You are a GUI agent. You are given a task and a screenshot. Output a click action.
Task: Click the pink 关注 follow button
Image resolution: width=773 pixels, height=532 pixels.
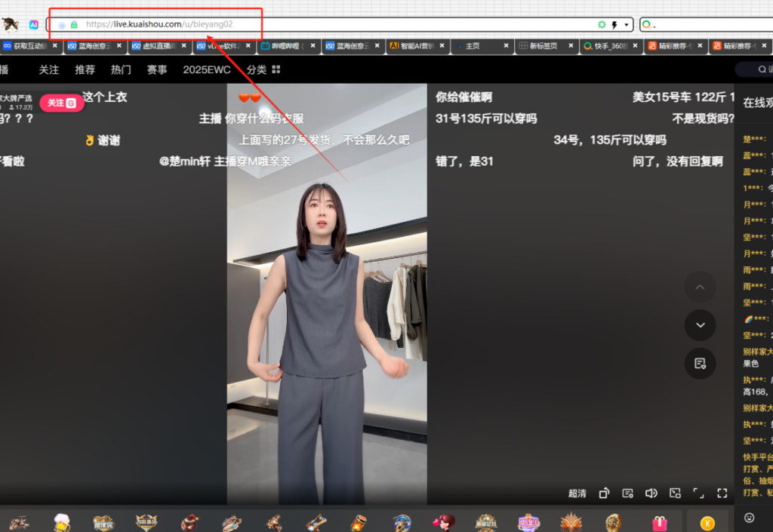coord(62,103)
